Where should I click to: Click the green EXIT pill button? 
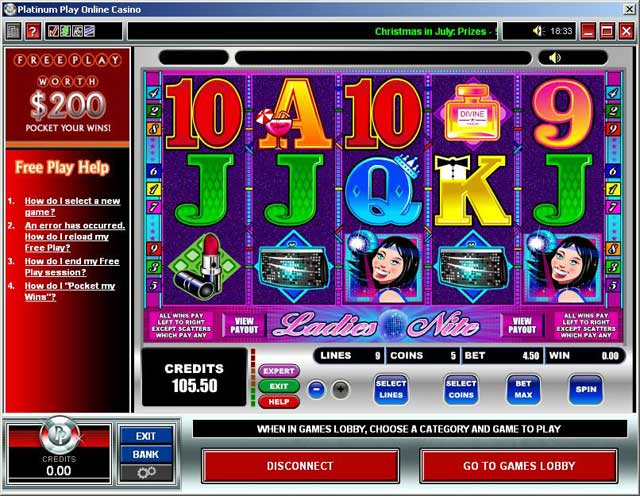[279, 386]
